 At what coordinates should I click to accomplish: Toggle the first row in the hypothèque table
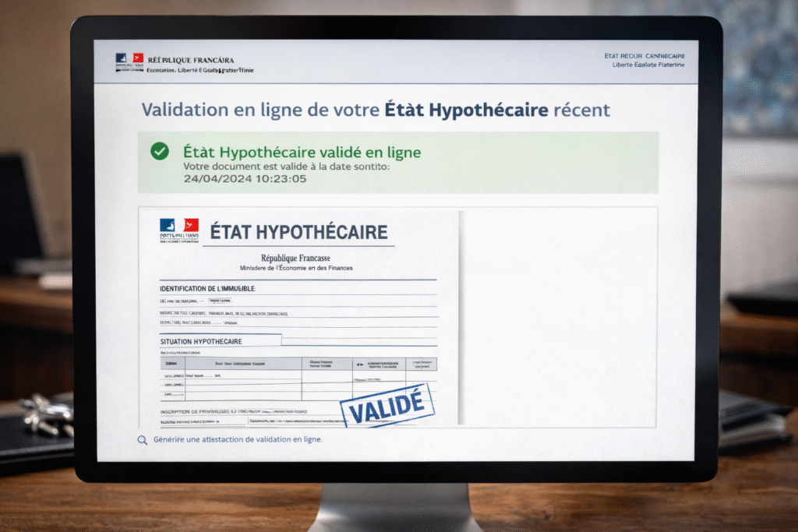click(x=234, y=375)
